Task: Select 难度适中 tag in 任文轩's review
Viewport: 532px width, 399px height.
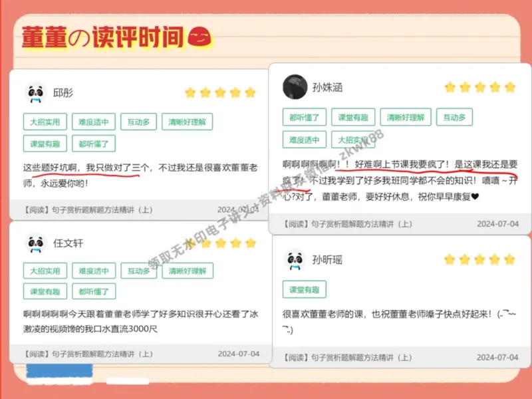Action: click(94, 271)
